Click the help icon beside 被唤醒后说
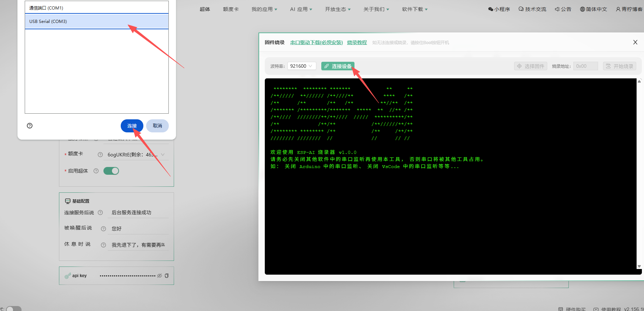 103,229
